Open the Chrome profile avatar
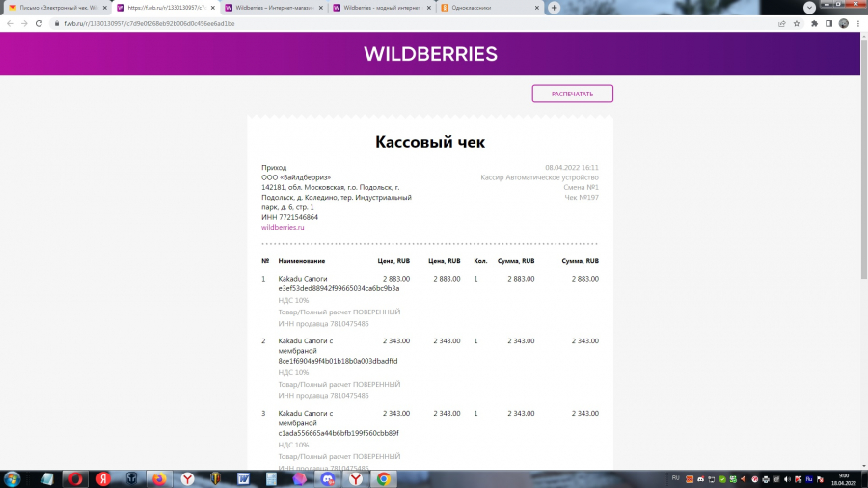The image size is (868, 488). click(x=844, y=24)
